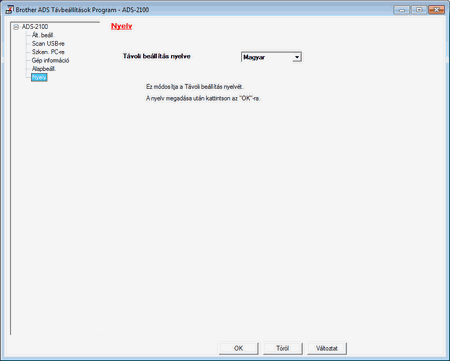Open Gép információ tree item
The image size is (450, 361).
(50, 60)
